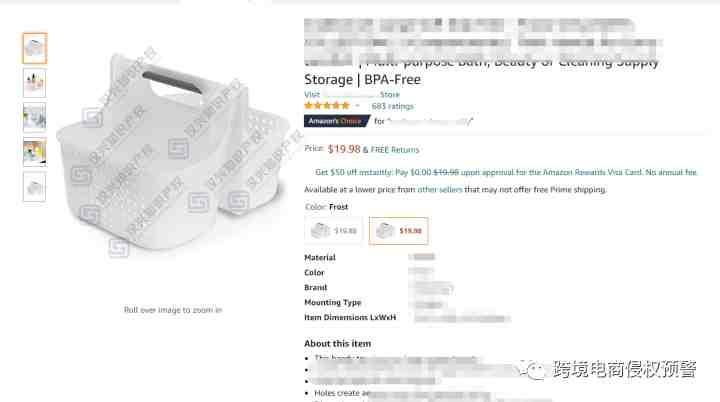
Task: Open the FREE Returns link
Action: point(395,150)
